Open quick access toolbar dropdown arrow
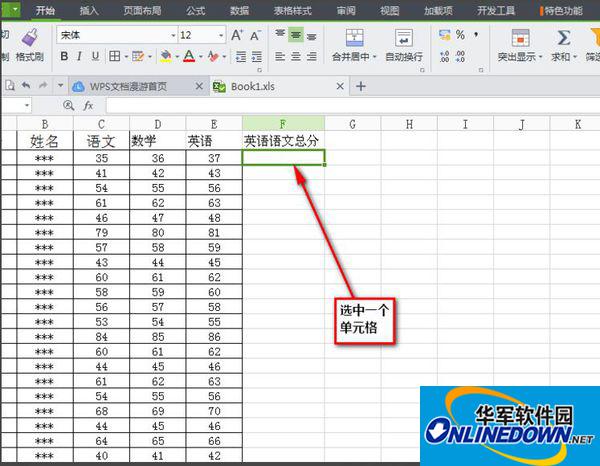Viewport: 600px width, 466px height. pyautogui.click(x=60, y=85)
